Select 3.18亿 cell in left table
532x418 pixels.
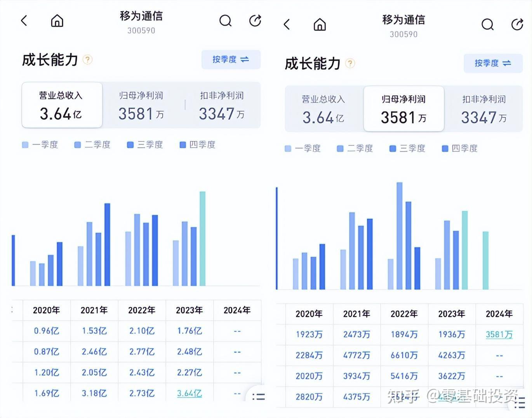[x=94, y=393]
